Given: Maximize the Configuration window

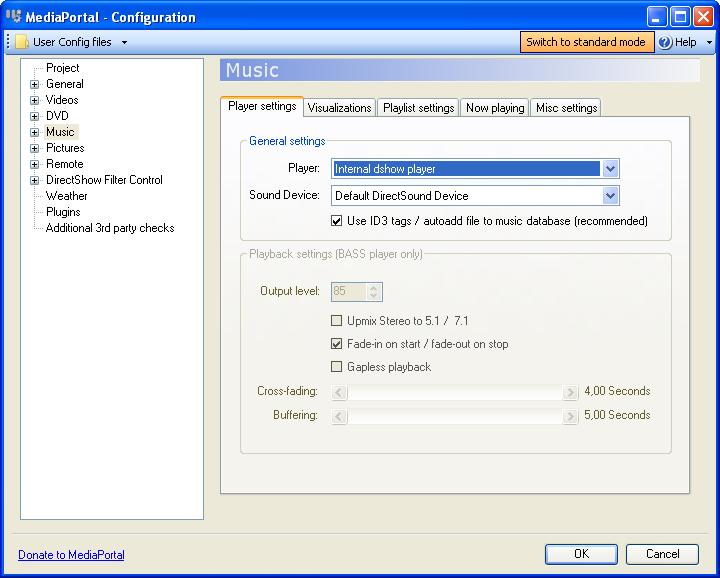Looking at the screenshot, I should 680,17.
